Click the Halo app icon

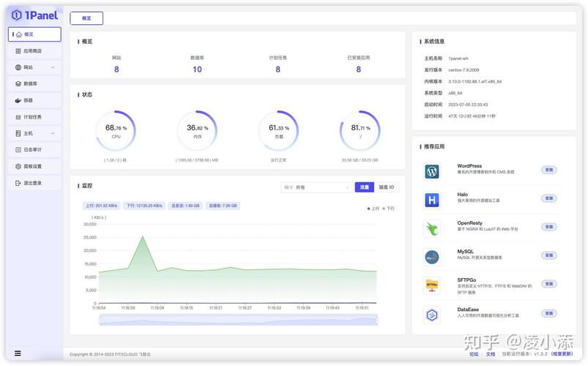pos(431,201)
